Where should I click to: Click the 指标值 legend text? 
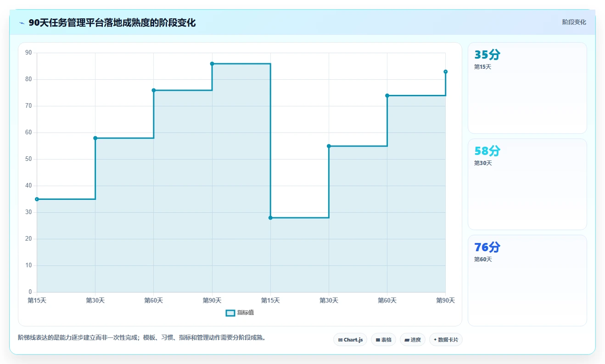point(246,313)
